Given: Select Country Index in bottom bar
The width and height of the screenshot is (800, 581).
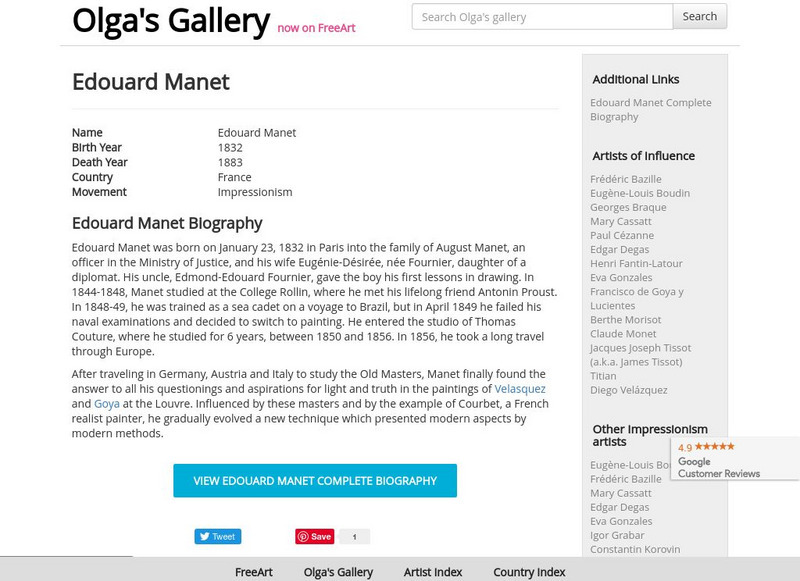Looking at the screenshot, I should click(x=529, y=572).
